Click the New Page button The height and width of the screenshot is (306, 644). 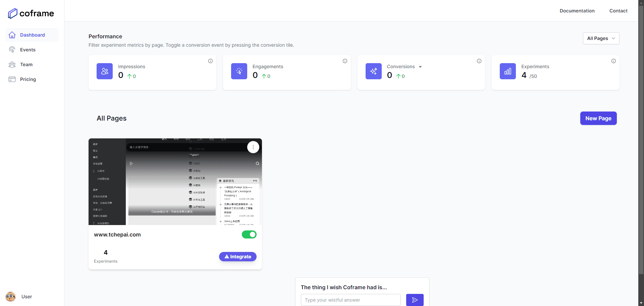tap(598, 118)
